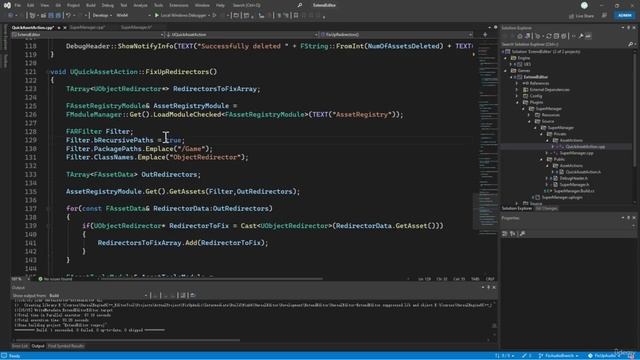Expand the UE5 project node

click(511, 64)
